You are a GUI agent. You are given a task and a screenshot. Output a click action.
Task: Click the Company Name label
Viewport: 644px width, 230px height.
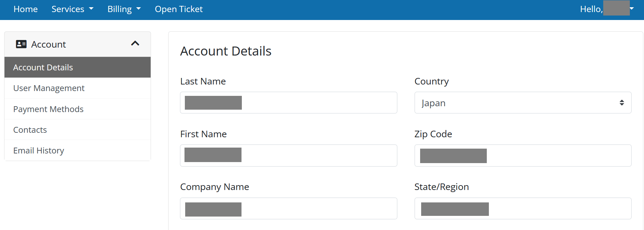click(215, 187)
